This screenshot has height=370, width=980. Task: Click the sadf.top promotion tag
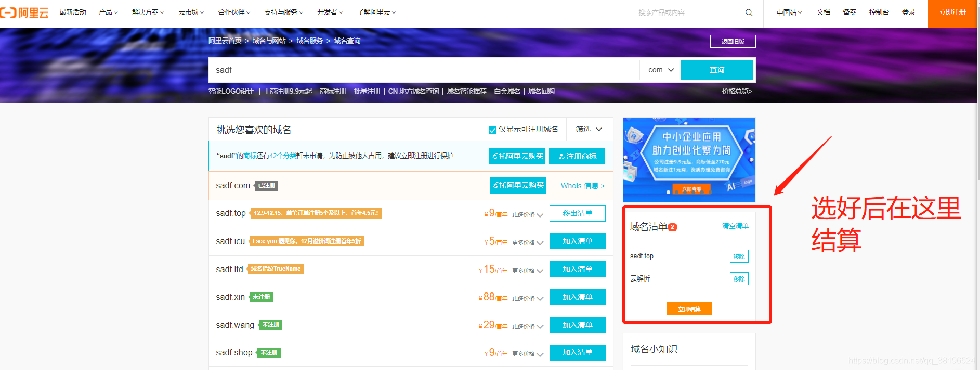(316, 213)
